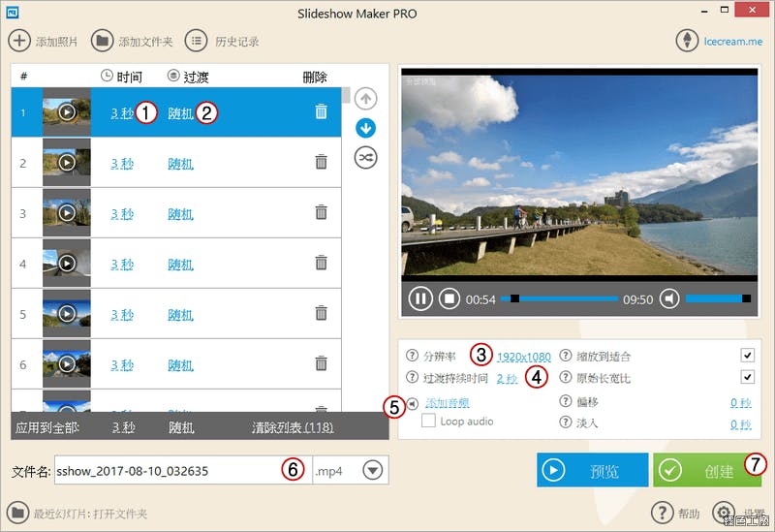Viewport: 775px width, 532px height.
Task: Open recent slideshow folder link
Action: [119, 514]
